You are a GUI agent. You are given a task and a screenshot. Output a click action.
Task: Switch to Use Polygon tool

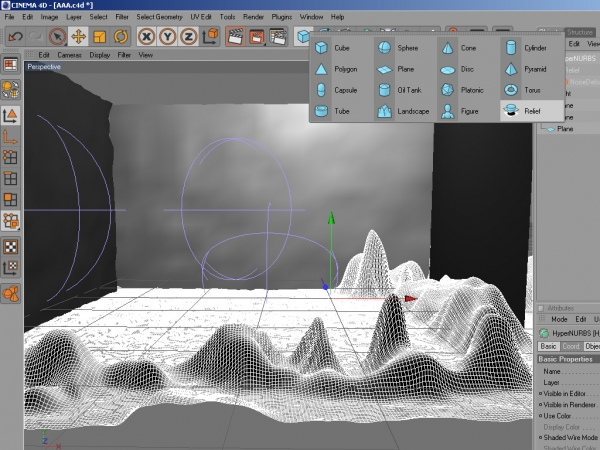(10, 199)
